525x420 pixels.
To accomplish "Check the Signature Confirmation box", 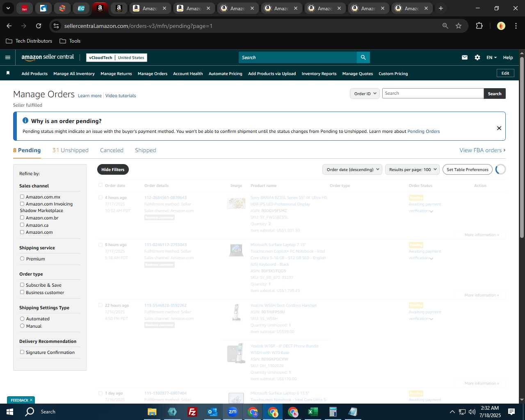I will (x=22, y=352).
